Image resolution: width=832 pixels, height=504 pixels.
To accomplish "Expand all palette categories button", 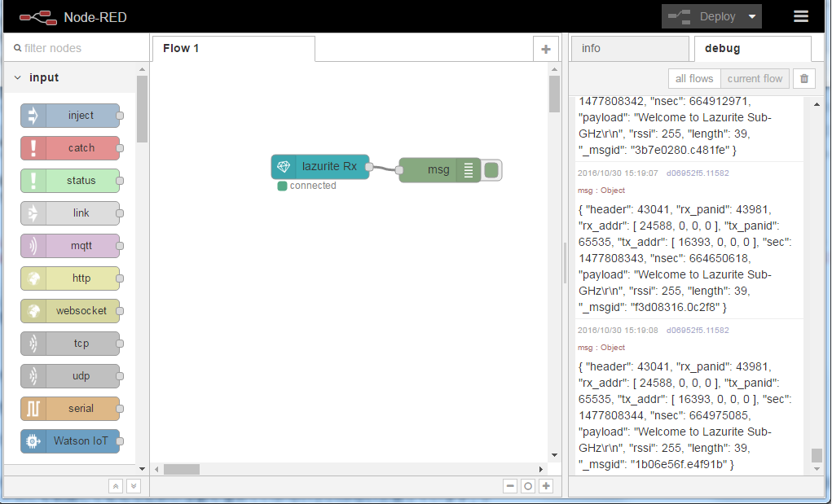I will coord(133,486).
